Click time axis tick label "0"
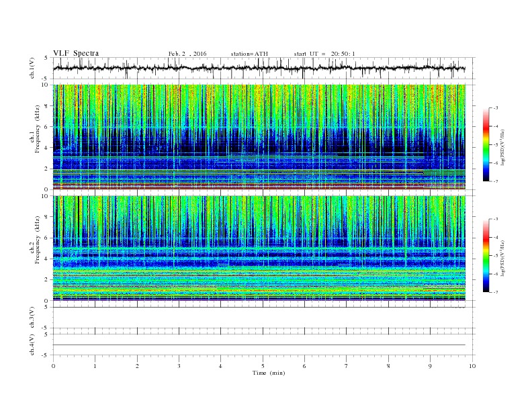The image size is (532, 411). point(53,366)
